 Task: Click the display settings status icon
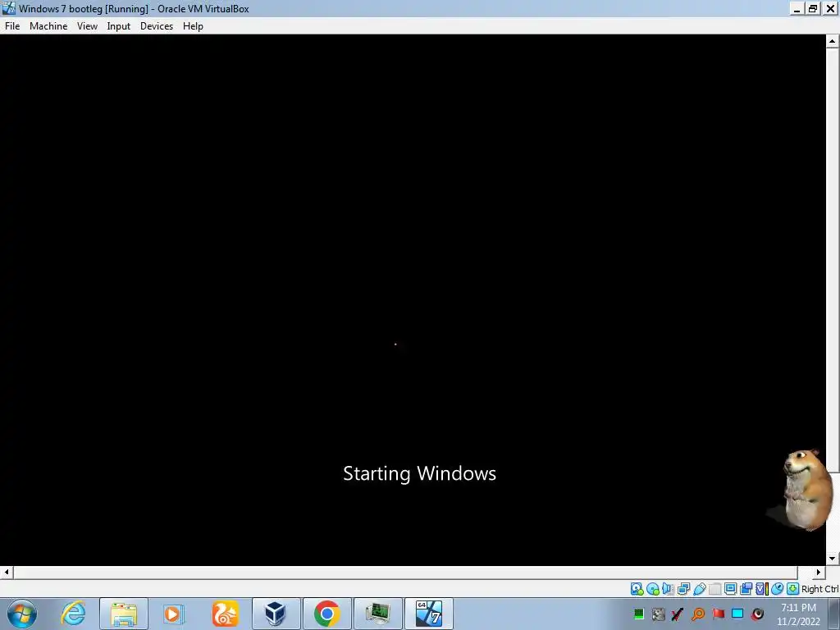730,589
